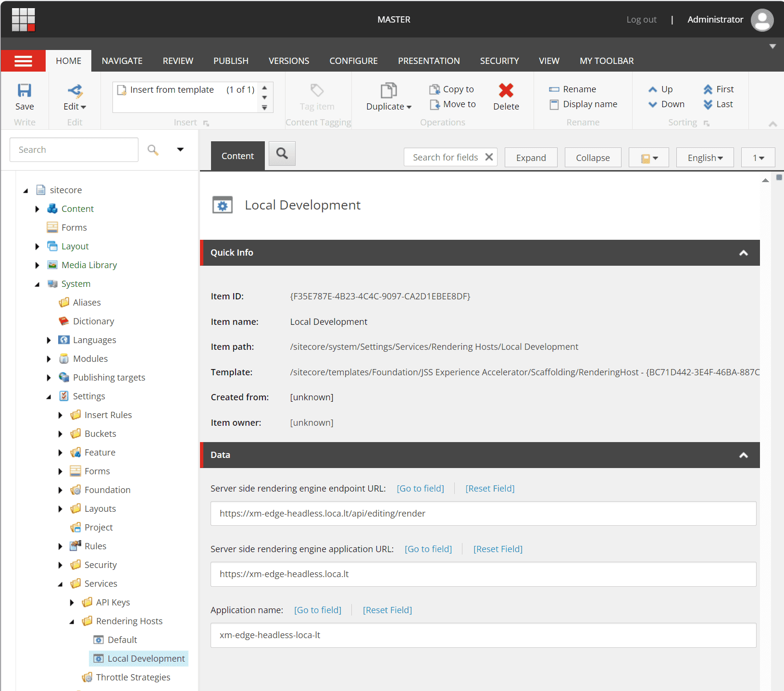
Task: Collapse the Quick Info section
Action: (743, 253)
